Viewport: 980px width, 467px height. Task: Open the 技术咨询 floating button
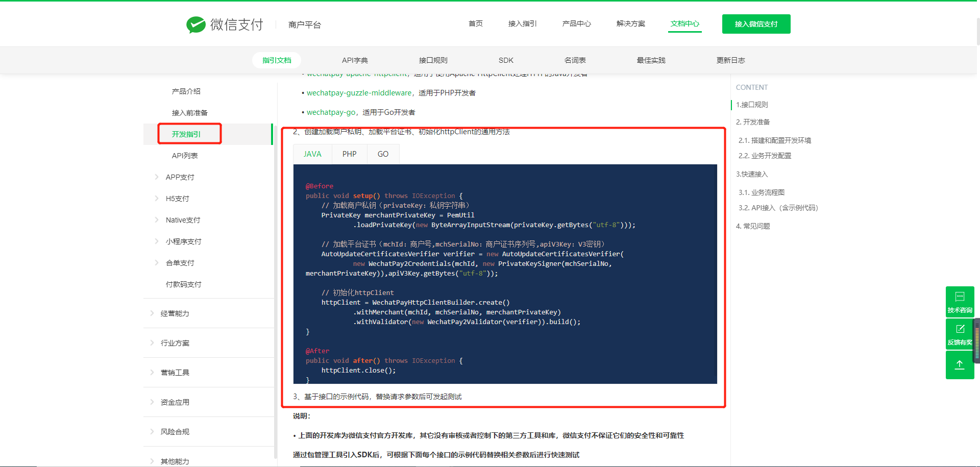[x=960, y=302]
